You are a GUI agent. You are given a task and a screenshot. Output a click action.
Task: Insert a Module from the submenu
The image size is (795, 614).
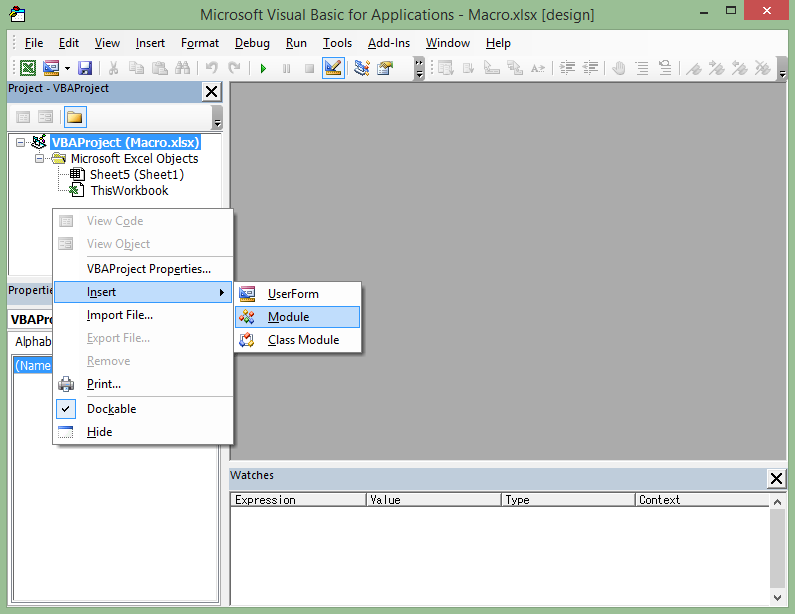[298, 317]
